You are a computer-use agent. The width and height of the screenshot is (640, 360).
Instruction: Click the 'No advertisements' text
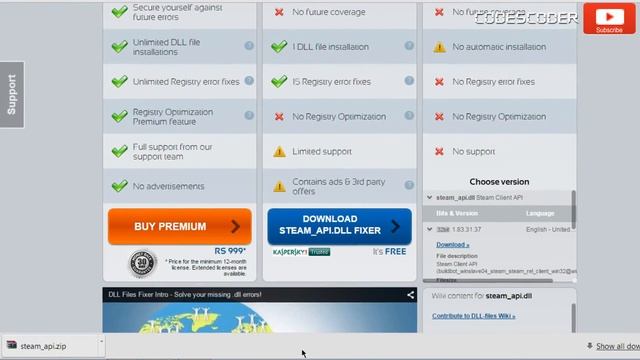click(x=168, y=186)
